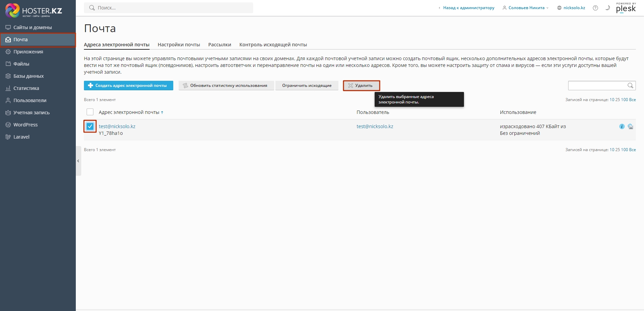Open webmail icon for test@nicksolo.kz
Image resolution: width=644 pixels, height=311 pixels.
click(630, 126)
